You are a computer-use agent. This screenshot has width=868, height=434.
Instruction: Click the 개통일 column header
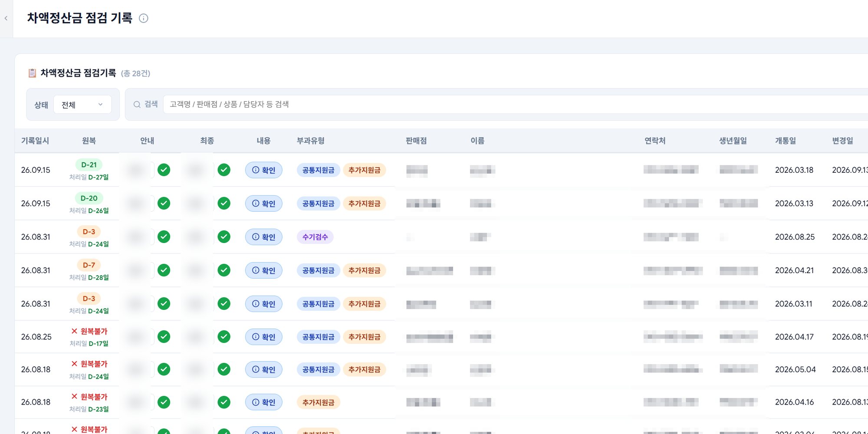[x=786, y=141]
